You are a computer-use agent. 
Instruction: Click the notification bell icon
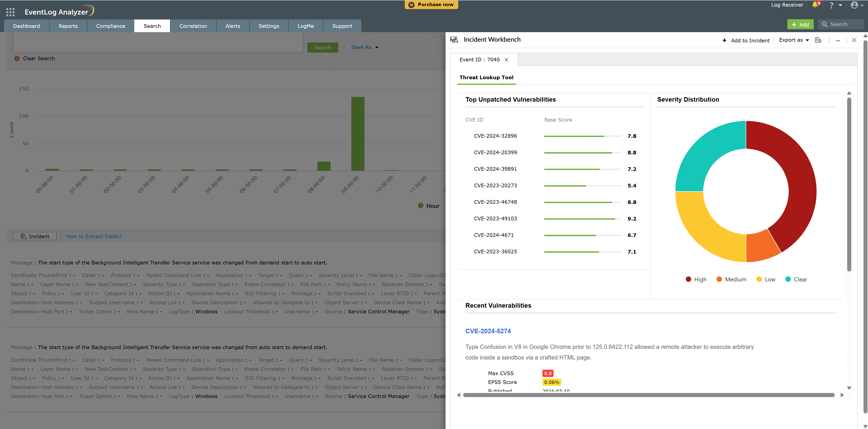tap(815, 5)
